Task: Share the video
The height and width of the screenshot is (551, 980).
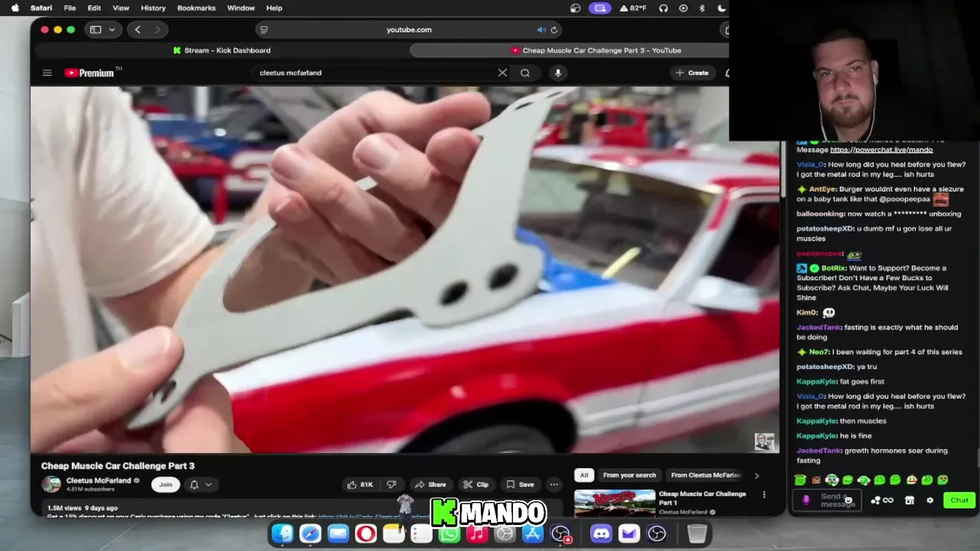Action: pos(430,484)
